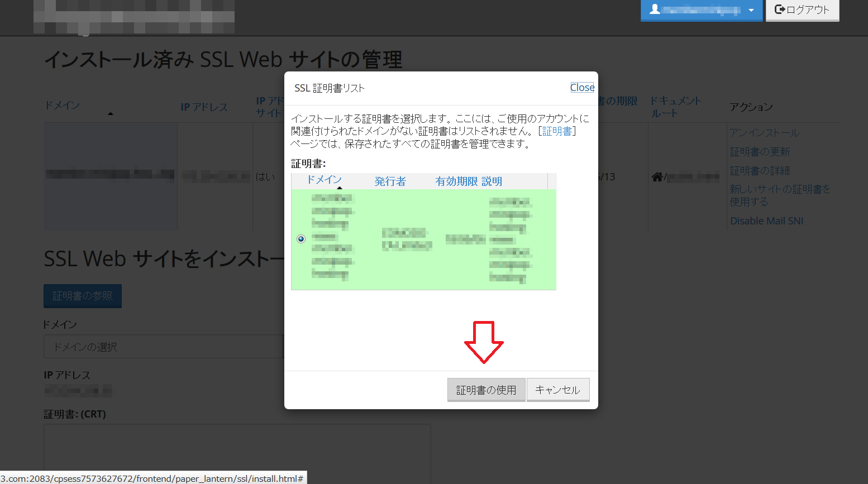Sort certificate list by 説明 column
The image size is (868, 484).
[492, 181]
